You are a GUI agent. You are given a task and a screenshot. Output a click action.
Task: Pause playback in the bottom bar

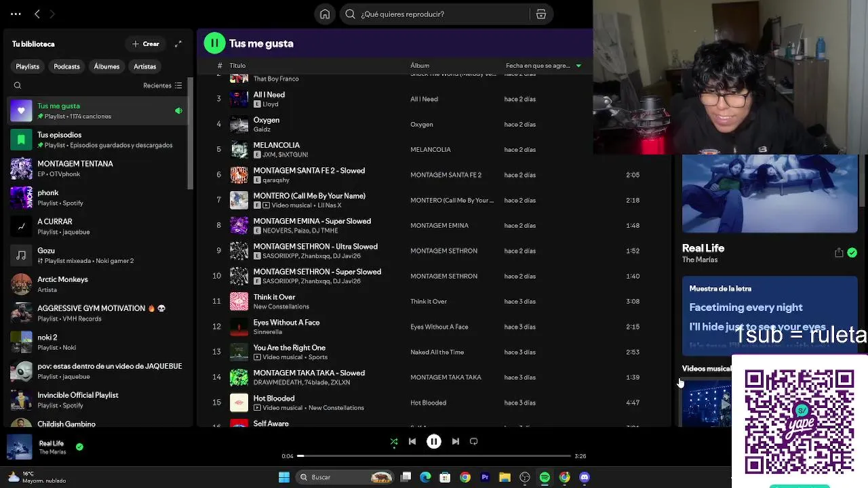point(434,441)
